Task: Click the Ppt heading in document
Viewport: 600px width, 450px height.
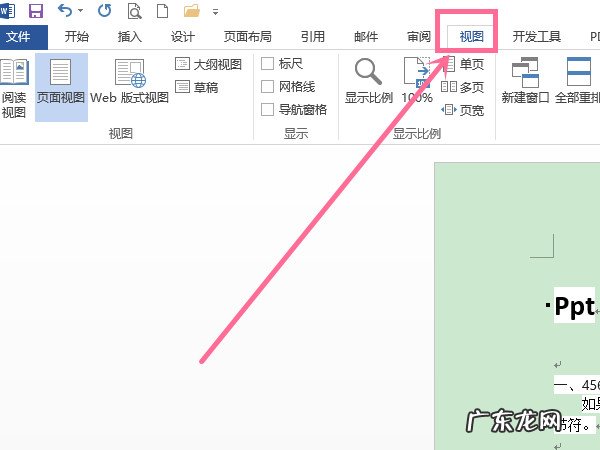Action: click(x=574, y=306)
